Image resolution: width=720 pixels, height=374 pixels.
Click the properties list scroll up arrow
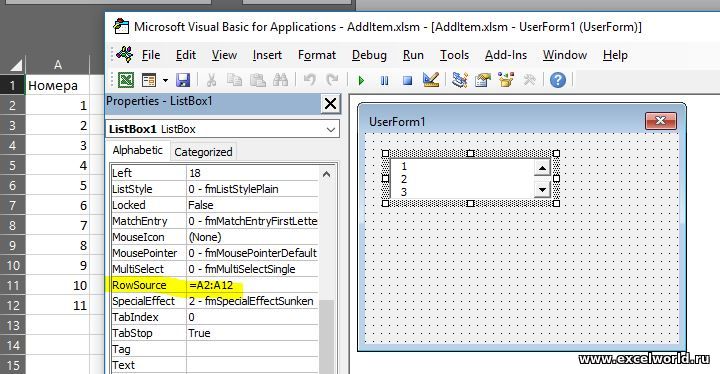click(x=326, y=175)
